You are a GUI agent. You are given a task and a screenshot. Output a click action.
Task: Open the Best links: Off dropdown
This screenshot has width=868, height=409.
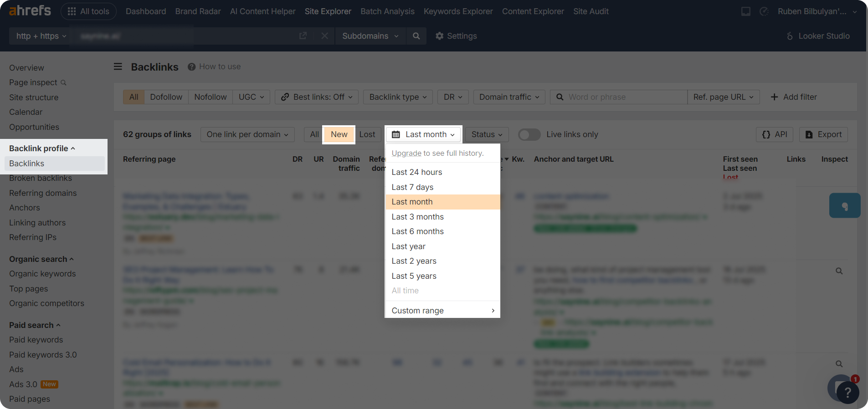(x=317, y=97)
